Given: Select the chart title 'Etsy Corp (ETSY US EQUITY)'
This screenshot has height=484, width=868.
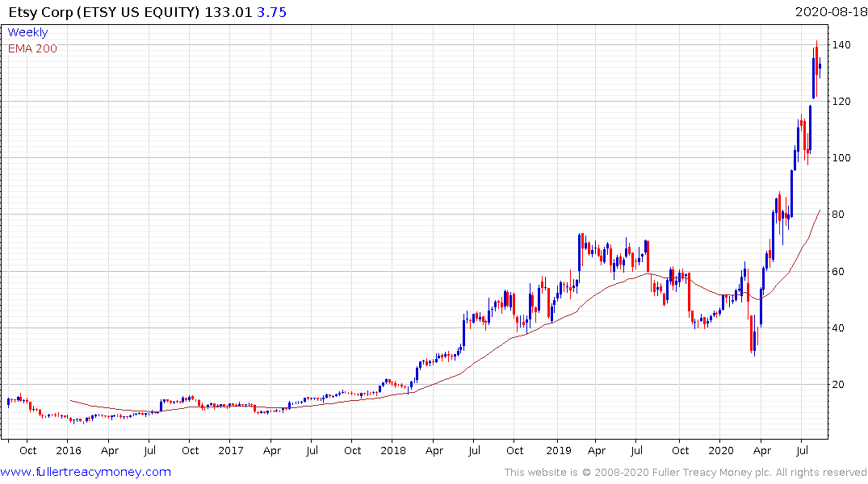Looking at the screenshot, I should pyautogui.click(x=104, y=12).
